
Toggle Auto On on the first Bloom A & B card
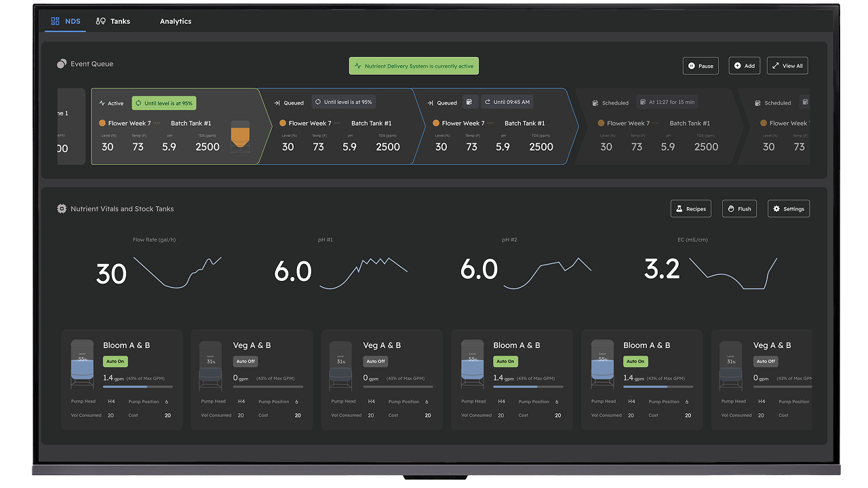[115, 362]
